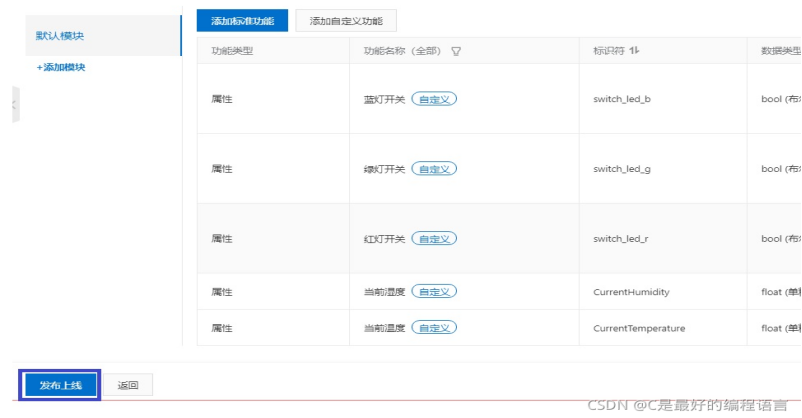This screenshot has height=418, width=802.
Task: Collapse the left sidebar arrow handle
Action: pyautogui.click(x=15, y=104)
